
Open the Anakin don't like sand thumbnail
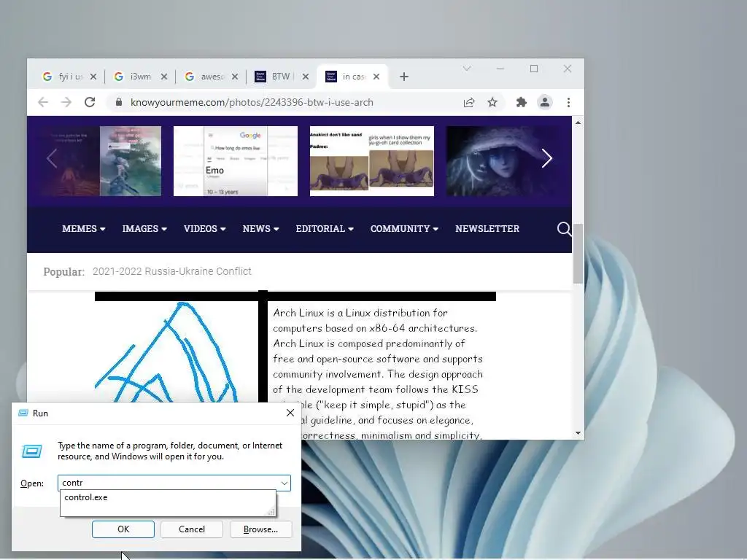pyautogui.click(x=371, y=161)
